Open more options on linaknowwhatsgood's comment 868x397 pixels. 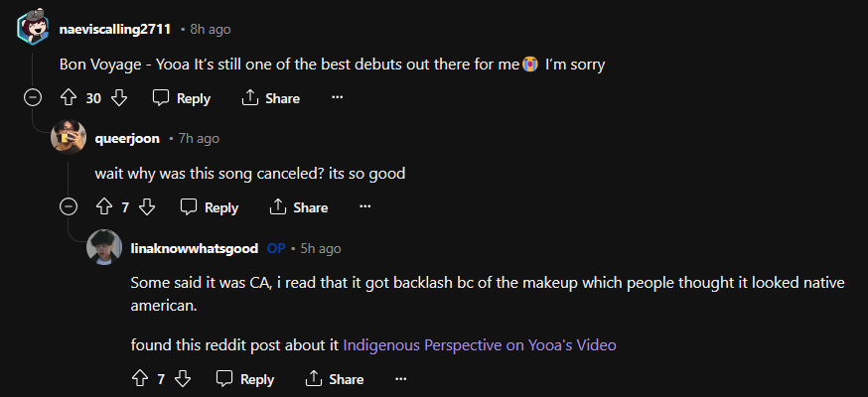[400, 379]
